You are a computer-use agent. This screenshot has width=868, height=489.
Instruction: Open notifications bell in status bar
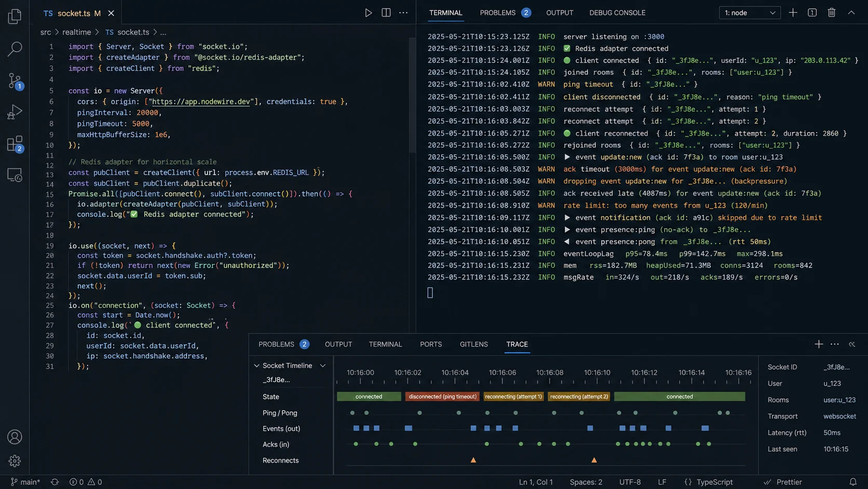pyautogui.click(x=853, y=482)
